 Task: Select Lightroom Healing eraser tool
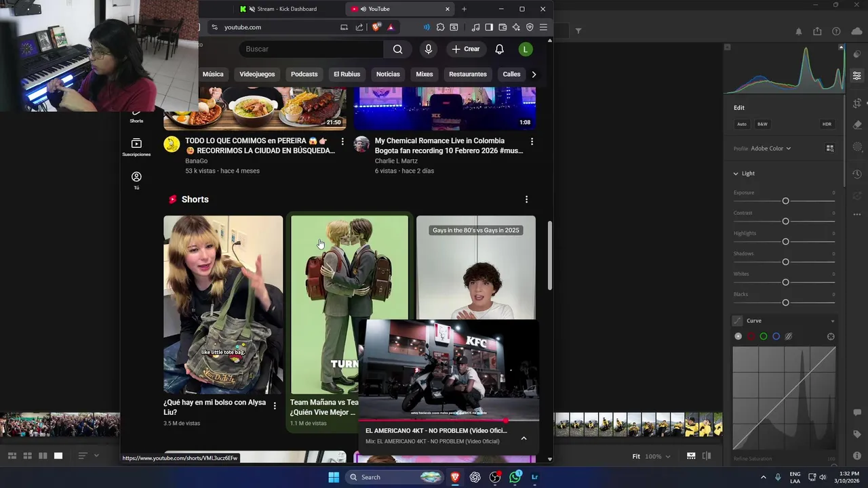pos(857,125)
